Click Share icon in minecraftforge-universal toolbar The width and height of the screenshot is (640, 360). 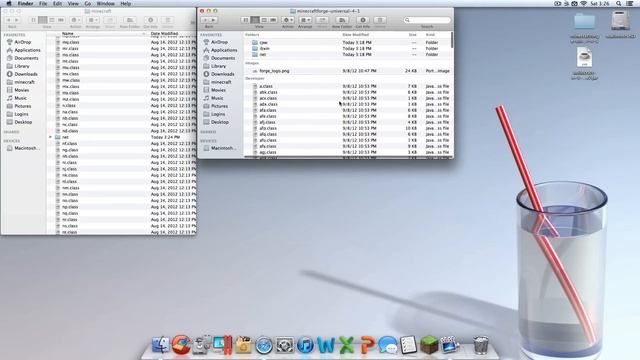pos(322,20)
